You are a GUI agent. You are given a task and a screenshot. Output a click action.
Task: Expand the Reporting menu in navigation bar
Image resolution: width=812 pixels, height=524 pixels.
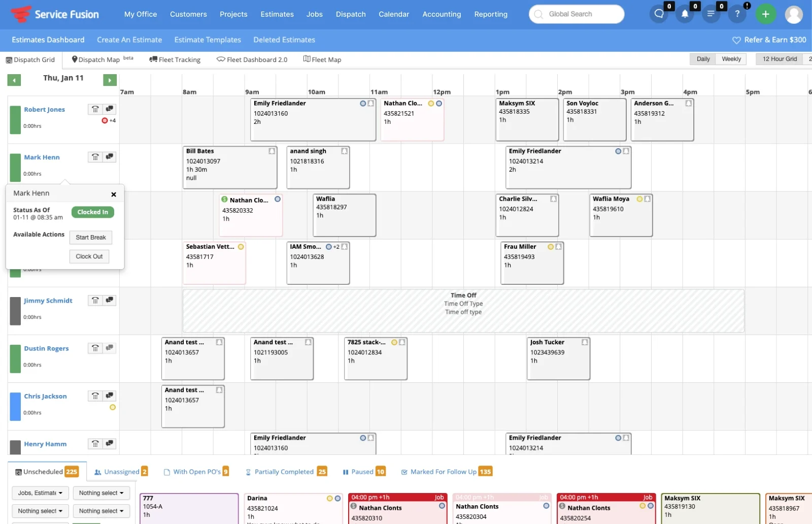tap(490, 14)
